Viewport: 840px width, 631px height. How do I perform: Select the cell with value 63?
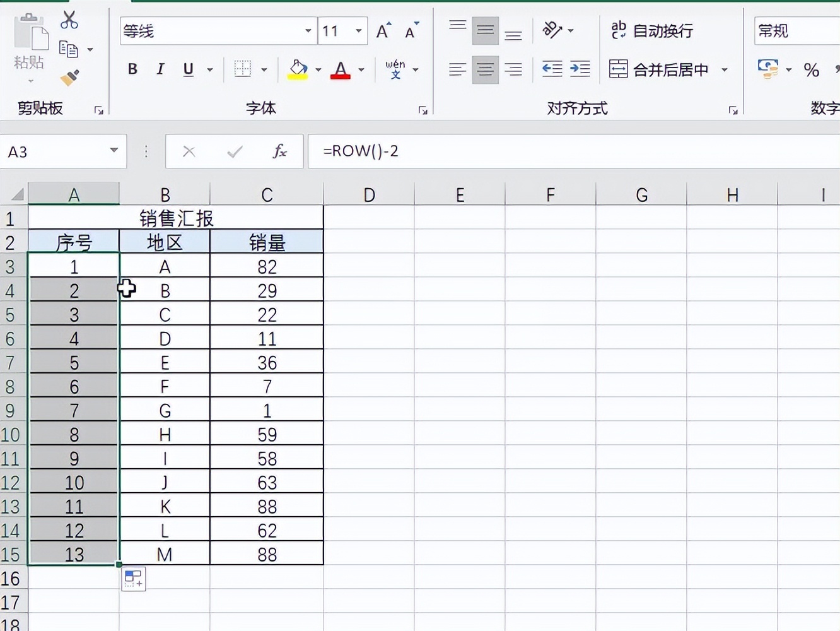(x=267, y=482)
